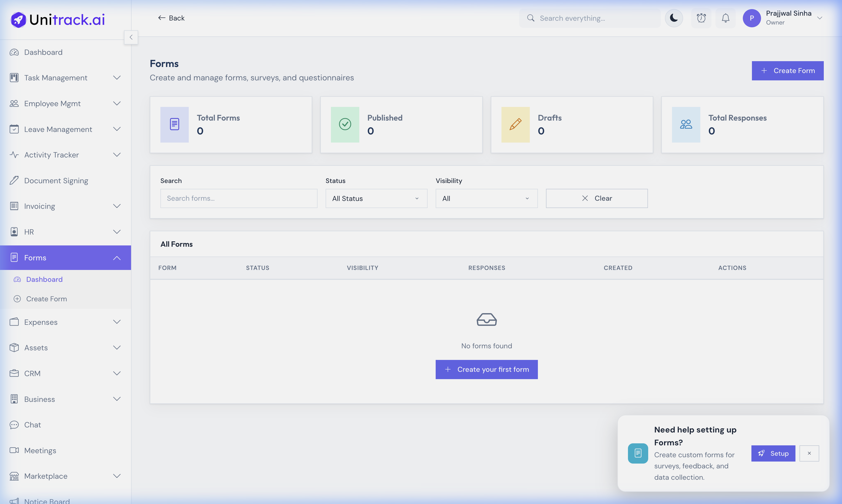Open the Total Responses stat card icon
The width and height of the screenshot is (842, 504).
686,124
